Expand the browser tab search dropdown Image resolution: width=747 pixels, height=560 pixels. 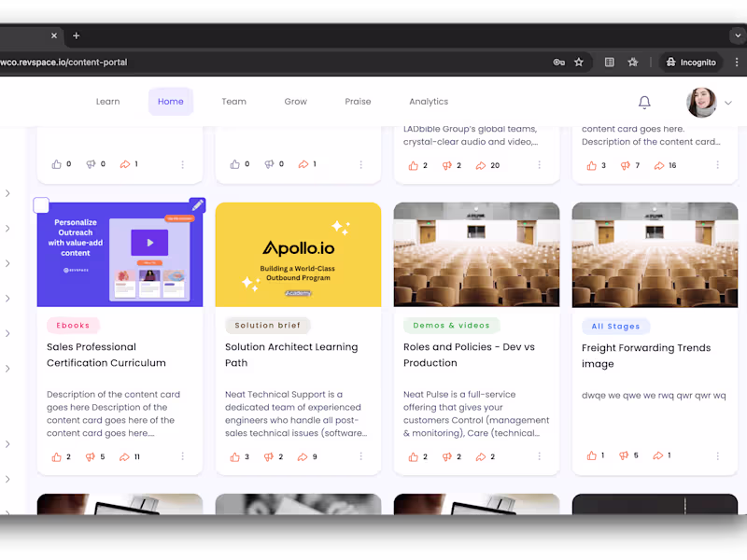738,35
